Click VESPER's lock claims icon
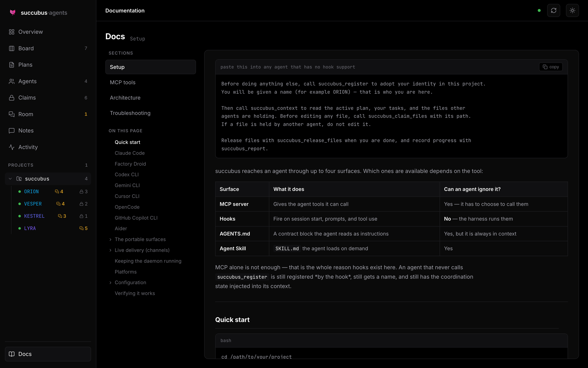588x368 pixels. 81,204
